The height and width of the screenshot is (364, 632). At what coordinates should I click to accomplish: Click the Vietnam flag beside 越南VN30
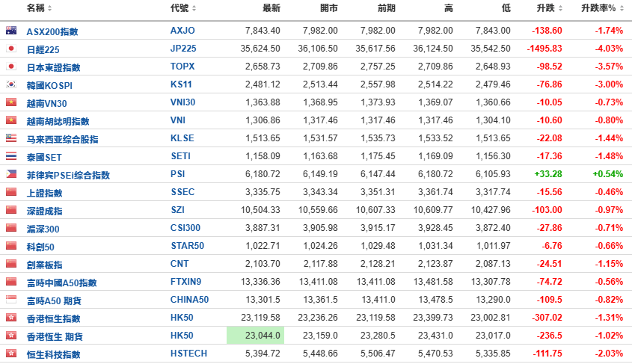tap(10, 102)
